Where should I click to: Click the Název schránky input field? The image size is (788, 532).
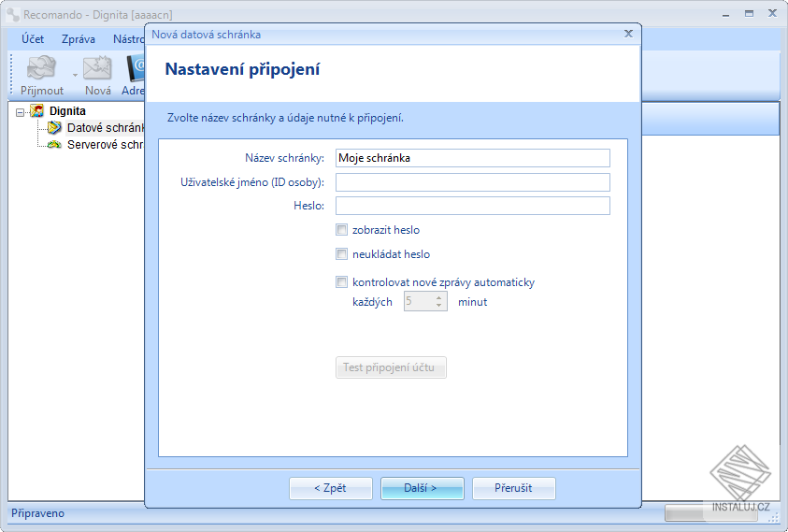[473, 158]
